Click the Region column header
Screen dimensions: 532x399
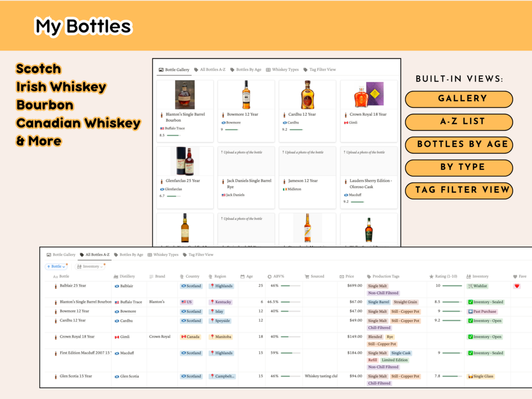(217, 277)
